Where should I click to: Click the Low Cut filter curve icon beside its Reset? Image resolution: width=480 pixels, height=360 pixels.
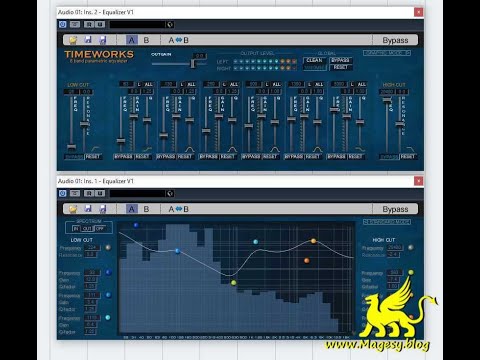96,149
